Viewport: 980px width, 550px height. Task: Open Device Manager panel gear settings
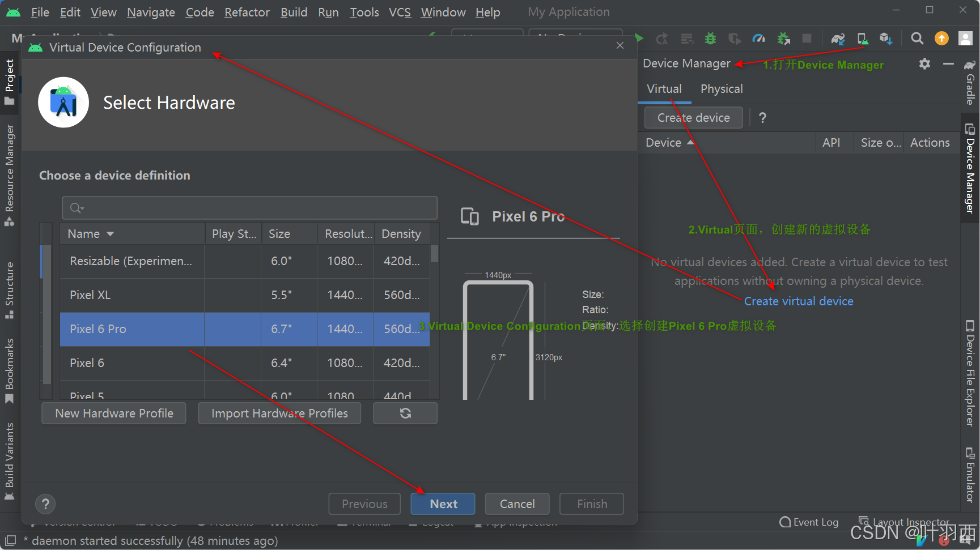[924, 63]
